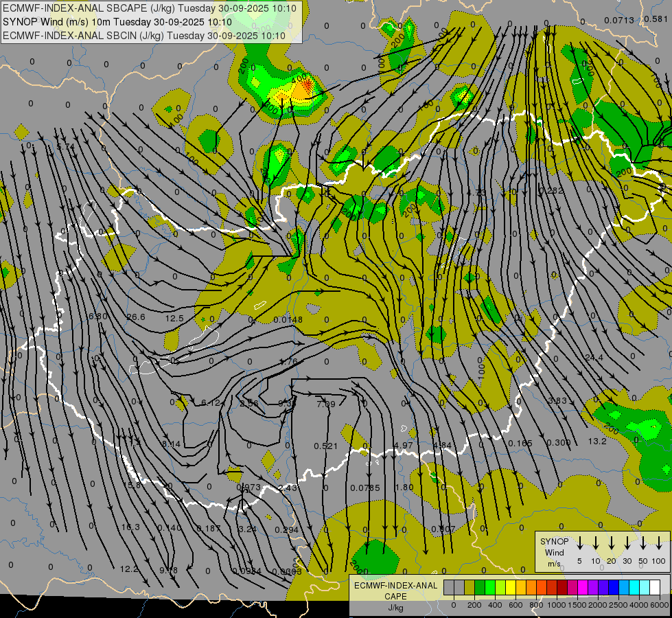Click the map value 3.24
Image resolution: width=672 pixels, height=618 pixels.
tap(247, 529)
